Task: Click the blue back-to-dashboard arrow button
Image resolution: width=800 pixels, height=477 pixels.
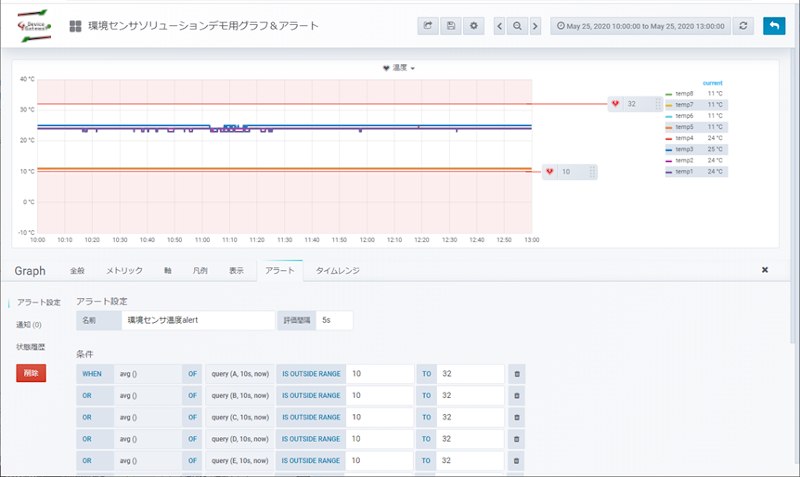Action: click(774, 26)
